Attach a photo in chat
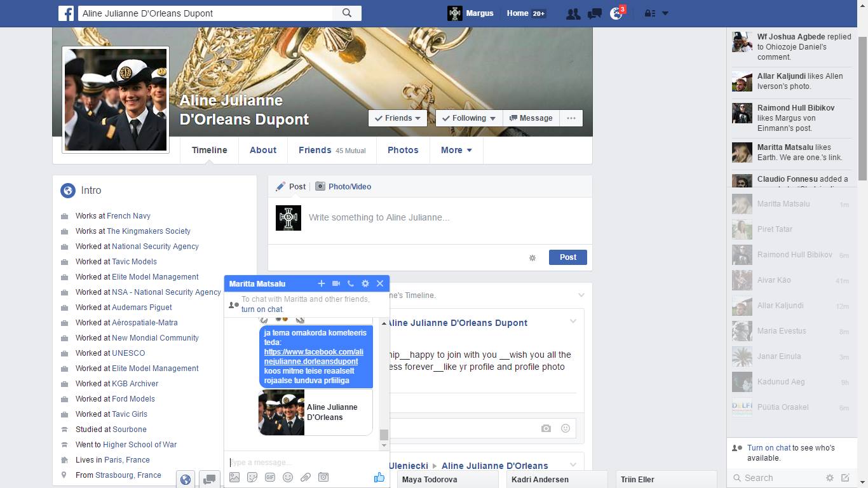The height and width of the screenshot is (488, 868). (234, 477)
